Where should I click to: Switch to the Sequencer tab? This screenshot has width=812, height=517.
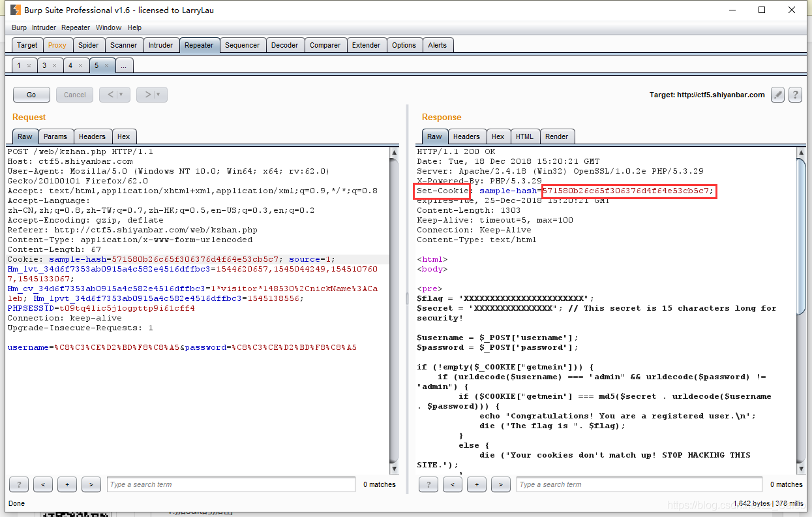(x=242, y=45)
